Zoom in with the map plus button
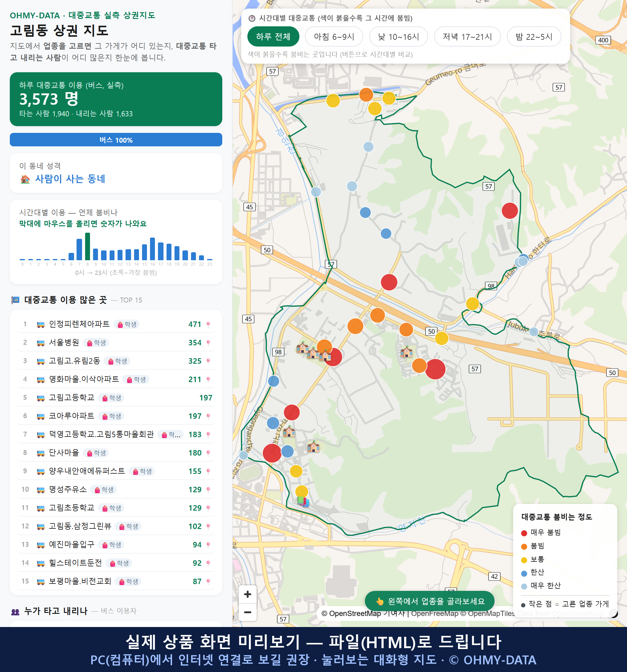The width and height of the screenshot is (627, 672). click(x=247, y=594)
